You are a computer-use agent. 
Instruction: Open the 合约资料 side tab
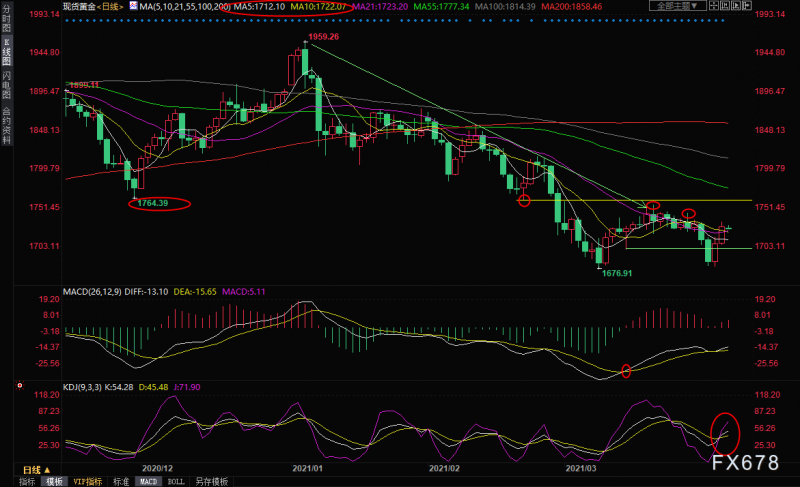pos(6,125)
